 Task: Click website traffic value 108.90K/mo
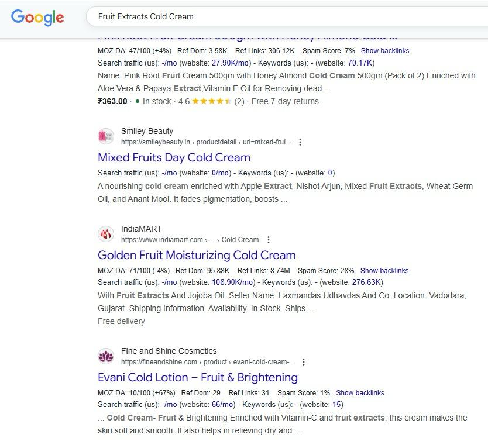pos(232,282)
